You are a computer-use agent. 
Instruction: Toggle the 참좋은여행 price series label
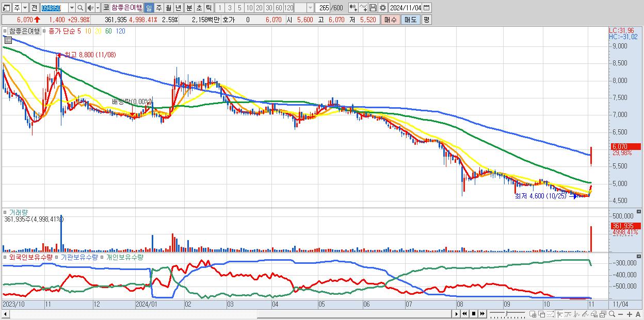pos(24,31)
